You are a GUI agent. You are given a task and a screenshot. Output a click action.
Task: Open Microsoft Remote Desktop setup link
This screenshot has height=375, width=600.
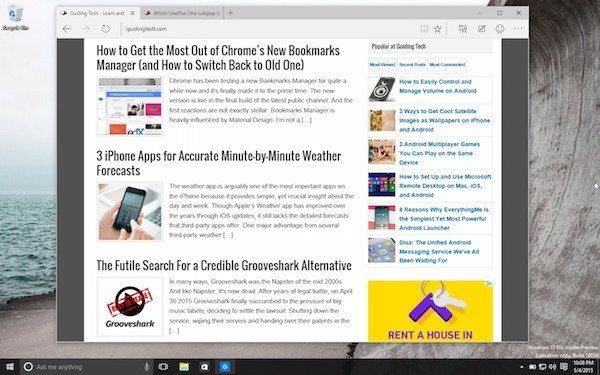point(445,186)
